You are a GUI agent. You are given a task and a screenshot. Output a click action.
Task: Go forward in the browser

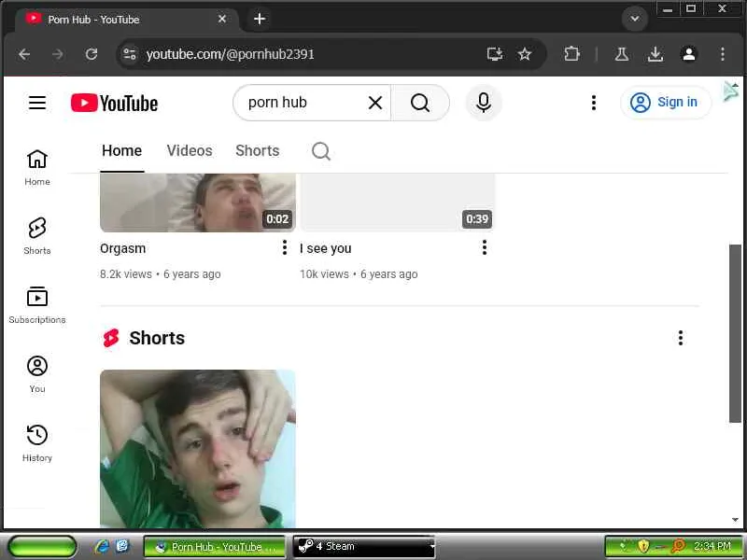click(58, 54)
